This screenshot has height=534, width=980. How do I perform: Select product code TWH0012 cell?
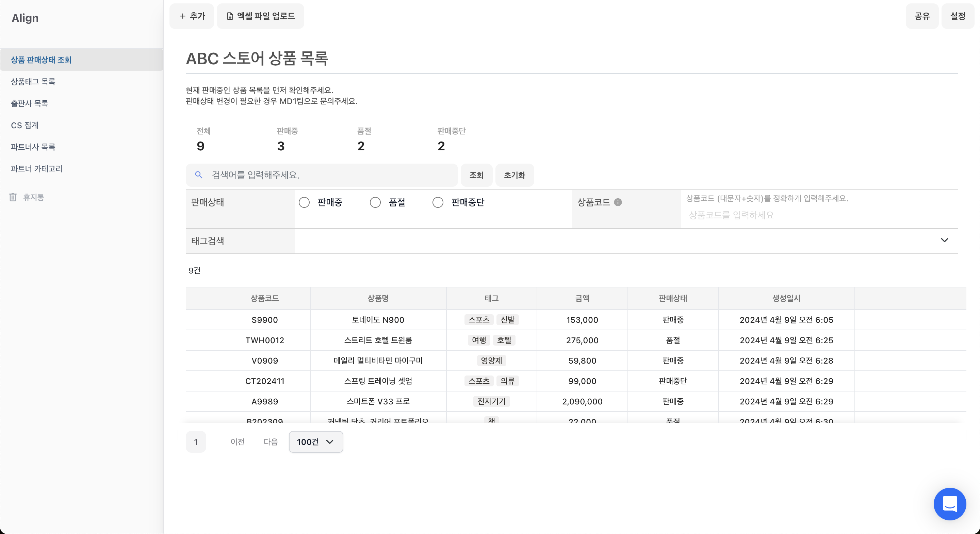pos(264,340)
